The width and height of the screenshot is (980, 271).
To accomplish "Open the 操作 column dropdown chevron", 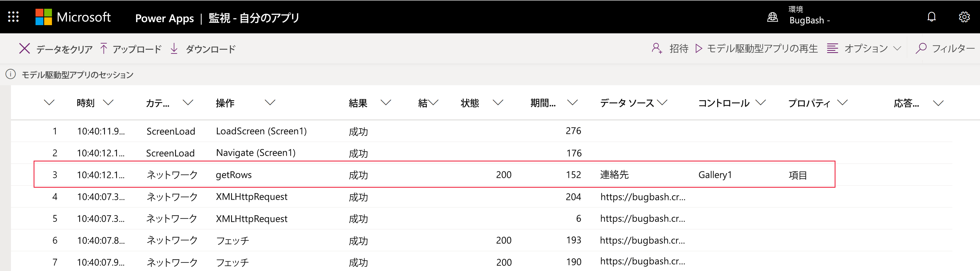I will pyautogui.click(x=270, y=102).
